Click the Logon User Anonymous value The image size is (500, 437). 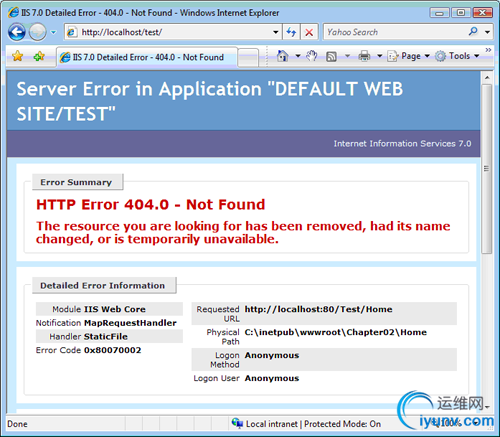[x=272, y=378]
